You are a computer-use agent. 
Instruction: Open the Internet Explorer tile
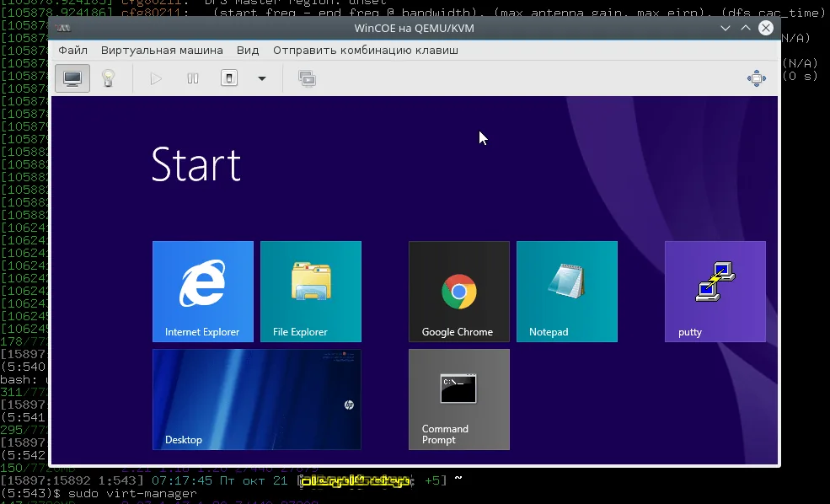[202, 291]
